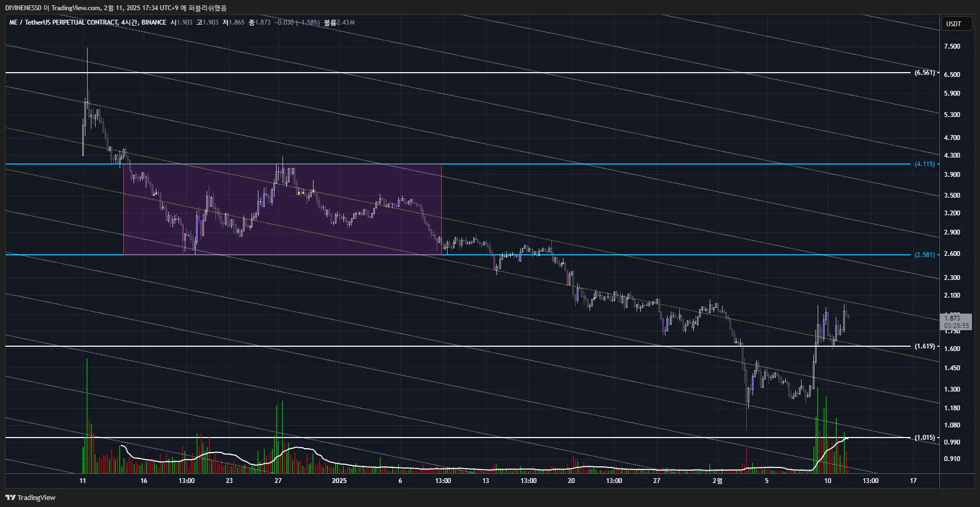Click the 1.450 price axis label
The height and width of the screenshot is (507, 980).
pyautogui.click(x=952, y=368)
